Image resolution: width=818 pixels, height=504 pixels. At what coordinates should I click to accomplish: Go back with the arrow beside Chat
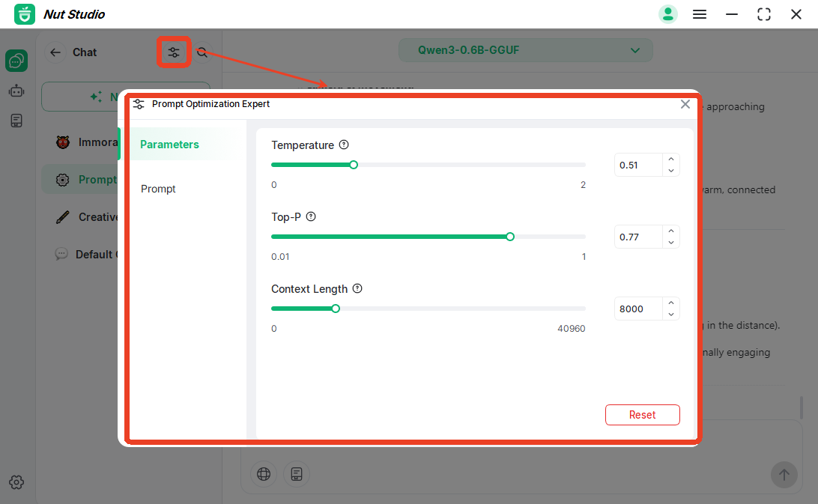[x=55, y=52]
